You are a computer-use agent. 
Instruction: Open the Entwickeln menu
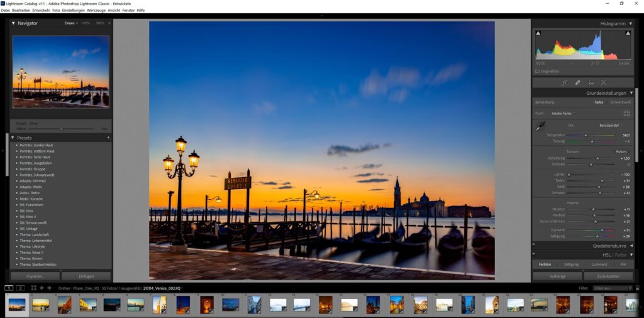[41, 10]
